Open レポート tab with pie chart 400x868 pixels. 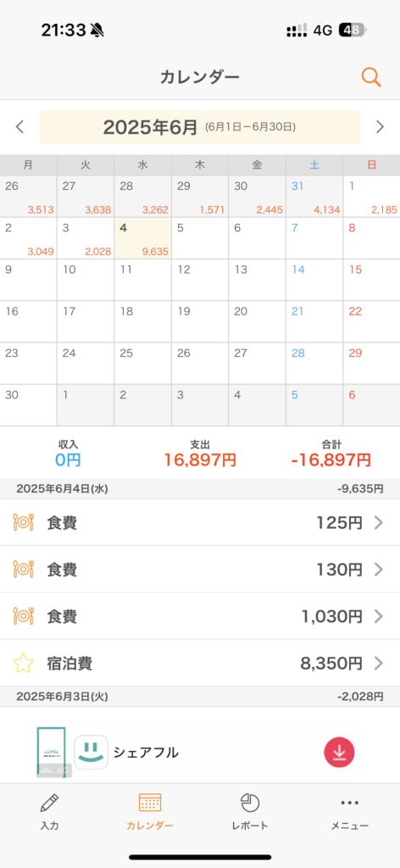coord(250,811)
